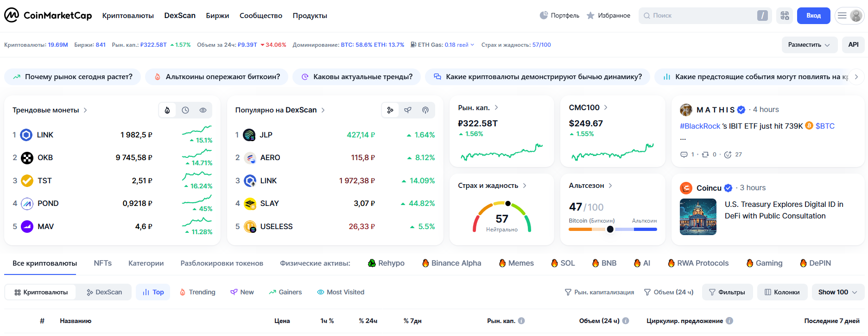Select the flame trending toggle in Трендовые монеты
Image resolution: width=868 pixels, height=336 pixels.
167,110
